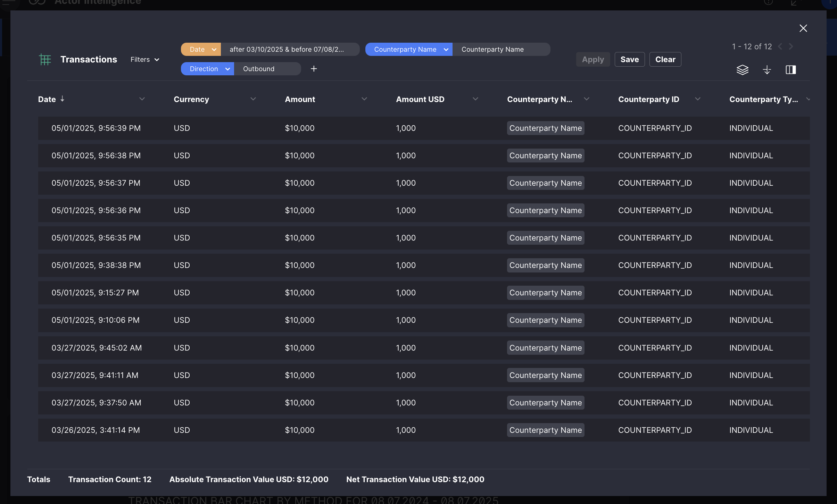This screenshot has height=504, width=837.
Task: Click Counterparty Name tag in first row
Action: (545, 128)
